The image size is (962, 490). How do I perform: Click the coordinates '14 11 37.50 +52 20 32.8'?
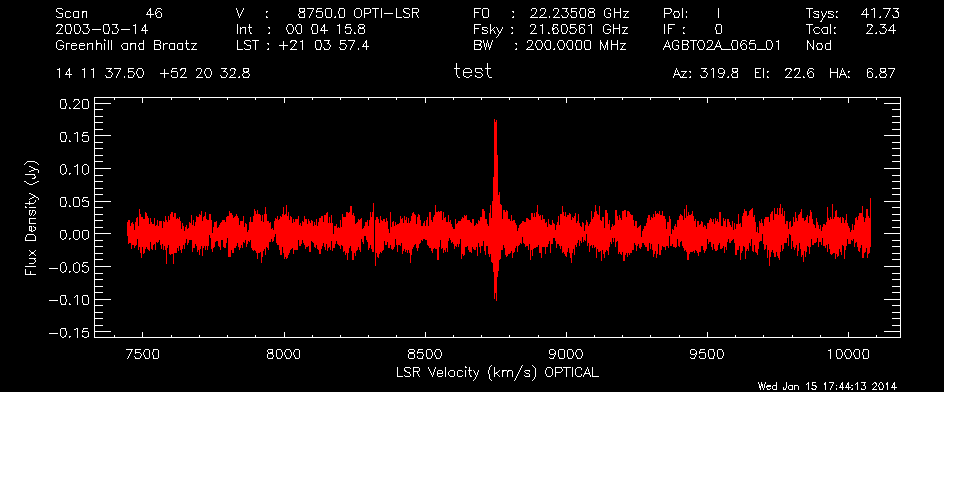tap(153, 74)
